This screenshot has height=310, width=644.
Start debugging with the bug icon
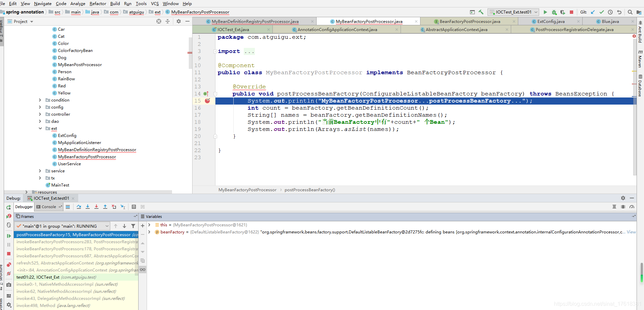click(x=554, y=12)
